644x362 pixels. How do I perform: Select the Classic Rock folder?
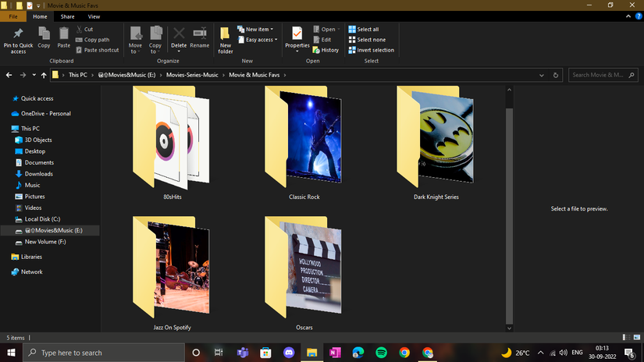pos(304,143)
